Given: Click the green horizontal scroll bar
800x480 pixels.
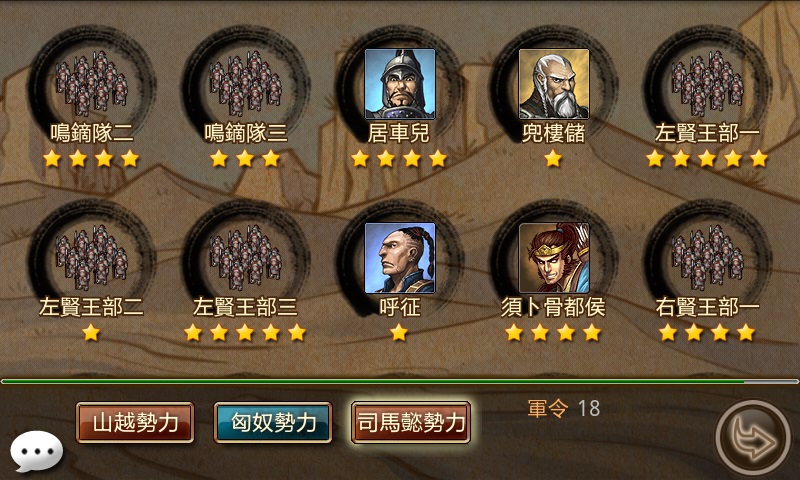Looking at the screenshot, I should click(399, 381).
